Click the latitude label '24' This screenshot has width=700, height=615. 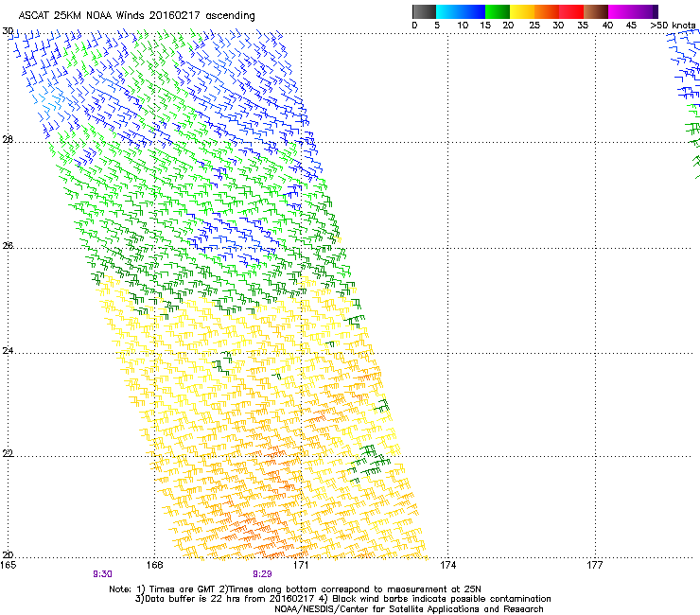tap(8, 351)
